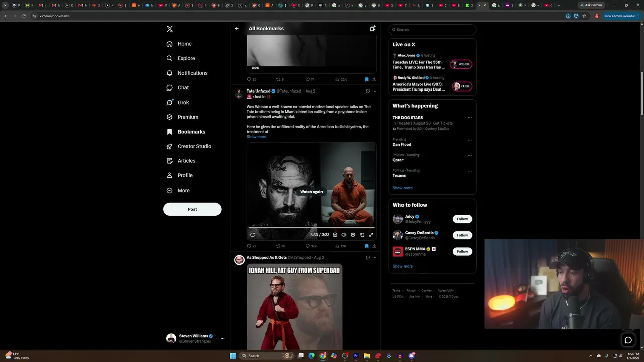Image resolution: width=644 pixels, height=362 pixels.
Task: Follow ESPN MMA
Action: coord(462,251)
